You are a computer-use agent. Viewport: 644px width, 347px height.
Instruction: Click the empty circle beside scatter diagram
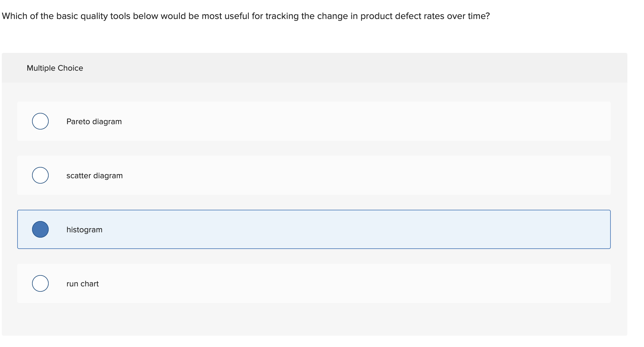(40, 175)
